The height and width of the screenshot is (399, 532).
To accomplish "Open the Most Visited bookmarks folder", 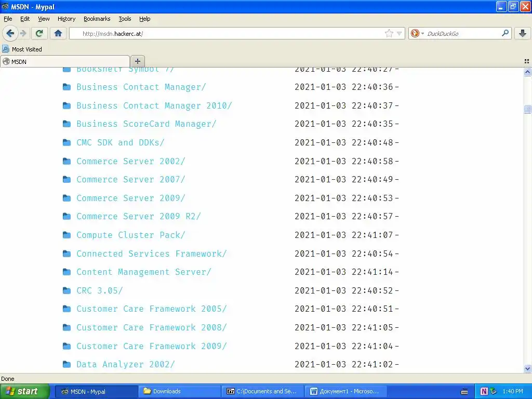I will pos(22,49).
